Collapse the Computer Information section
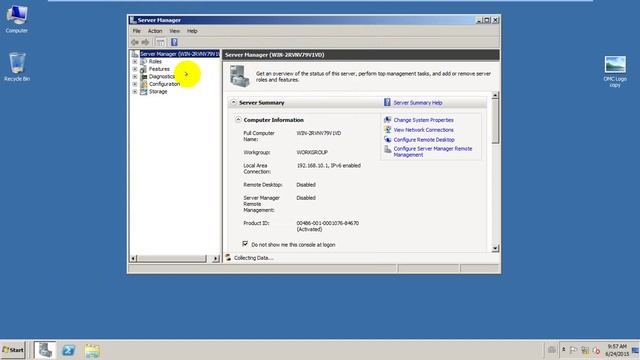Viewport: 640px width, 360px height. click(238, 120)
